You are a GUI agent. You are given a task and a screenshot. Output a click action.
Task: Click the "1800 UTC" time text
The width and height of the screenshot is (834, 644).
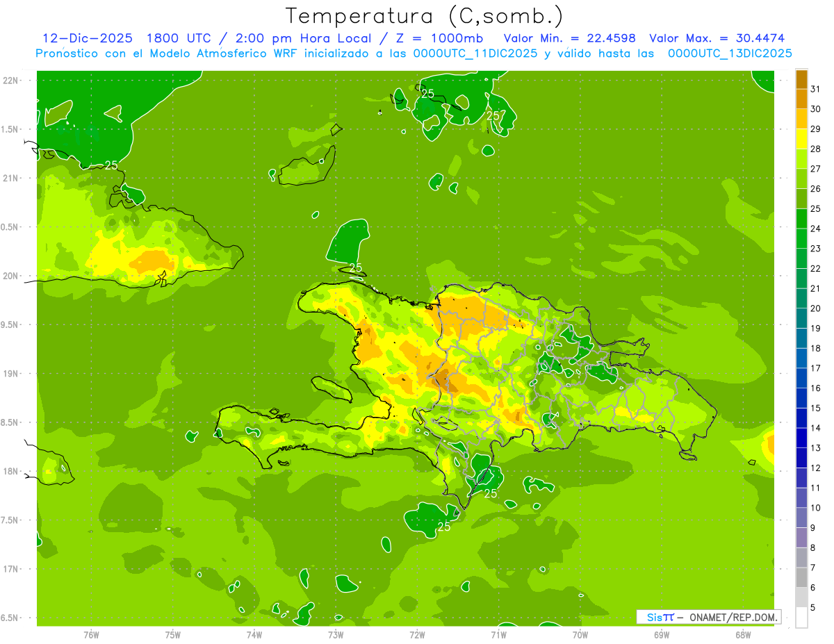coord(180,38)
